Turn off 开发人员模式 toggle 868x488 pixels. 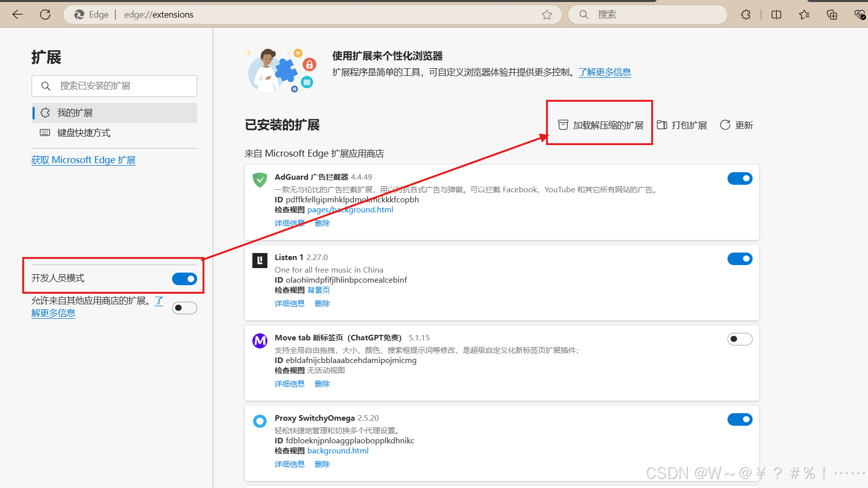tap(185, 279)
